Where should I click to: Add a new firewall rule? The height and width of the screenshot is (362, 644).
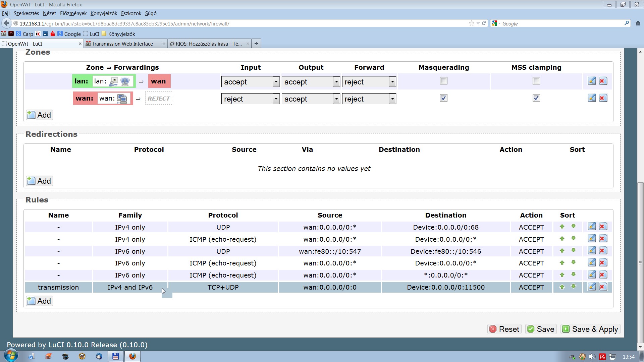40,301
